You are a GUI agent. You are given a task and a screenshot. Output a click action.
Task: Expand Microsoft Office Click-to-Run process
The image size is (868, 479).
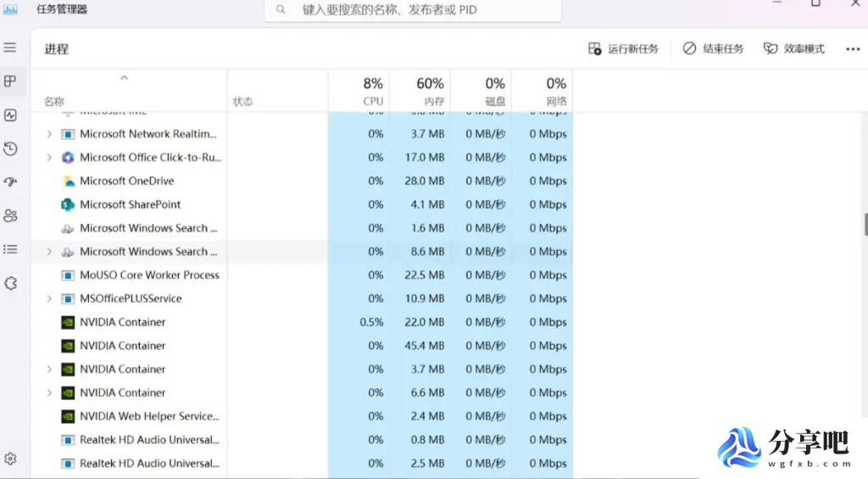(x=49, y=158)
